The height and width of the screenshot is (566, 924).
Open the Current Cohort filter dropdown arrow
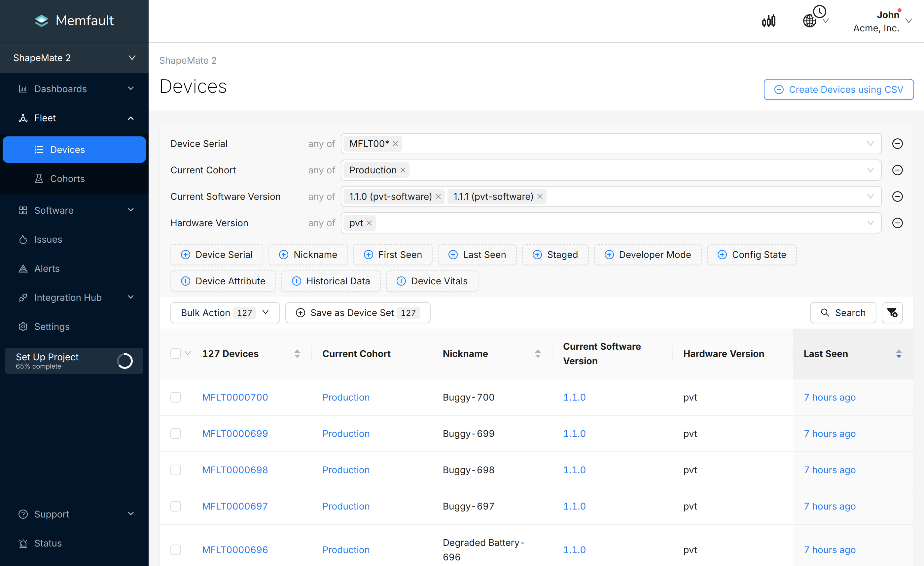(870, 170)
